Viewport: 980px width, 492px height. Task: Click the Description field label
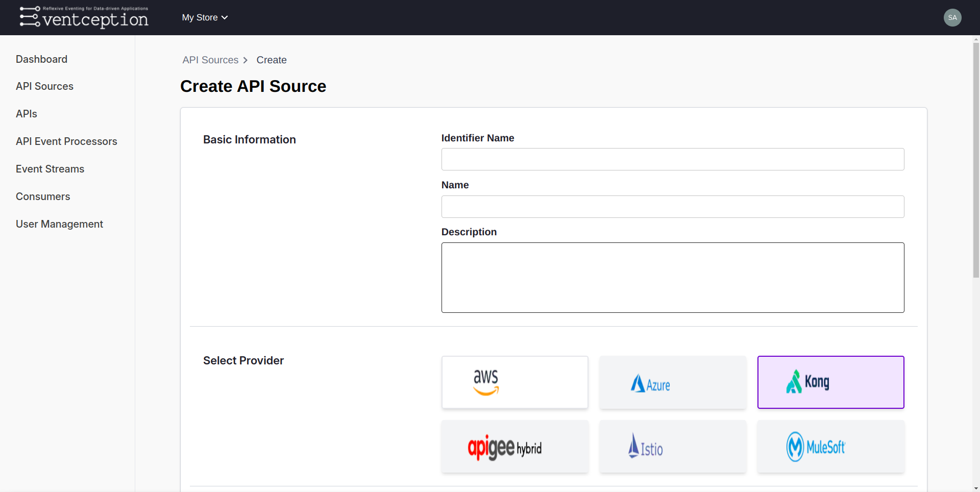pos(469,232)
